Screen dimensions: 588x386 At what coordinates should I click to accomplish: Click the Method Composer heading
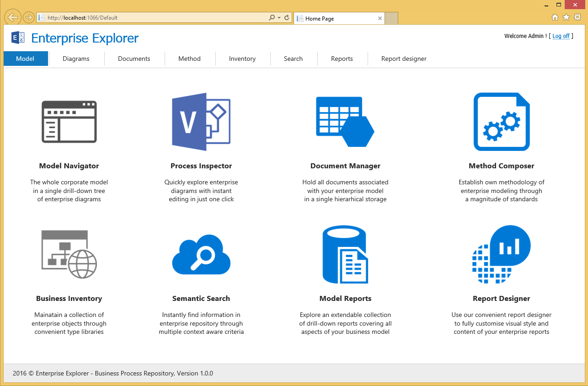click(502, 166)
